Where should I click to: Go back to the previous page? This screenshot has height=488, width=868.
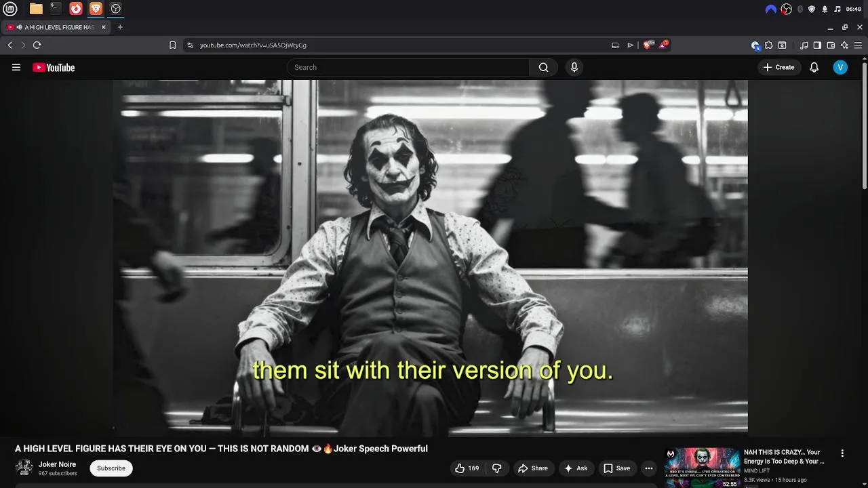(9, 45)
